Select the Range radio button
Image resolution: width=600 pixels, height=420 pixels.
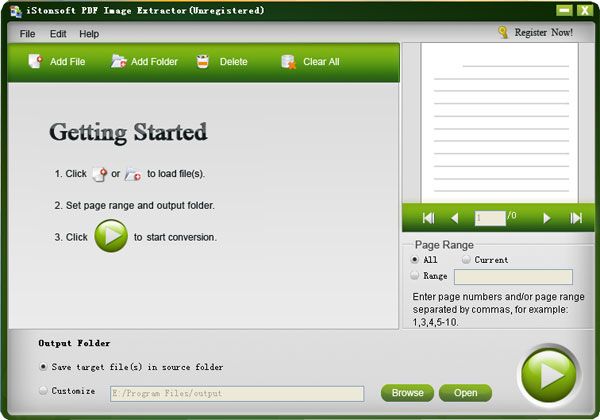414,275
